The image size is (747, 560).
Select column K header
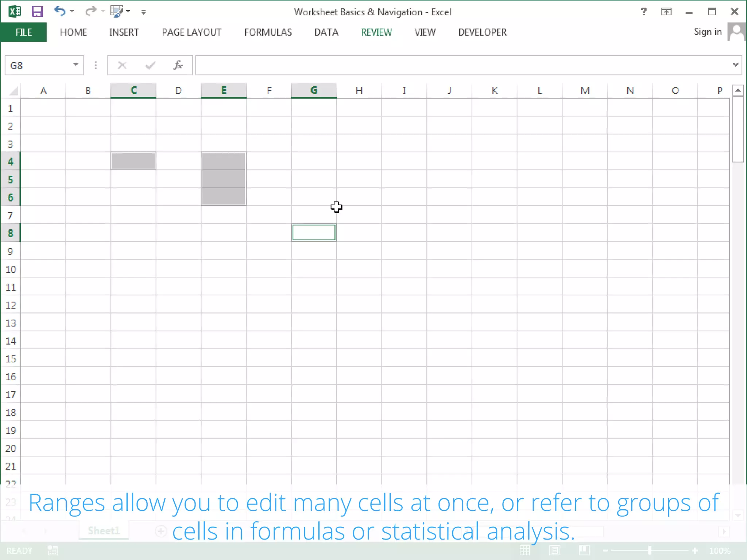click(x=495, y=90)
